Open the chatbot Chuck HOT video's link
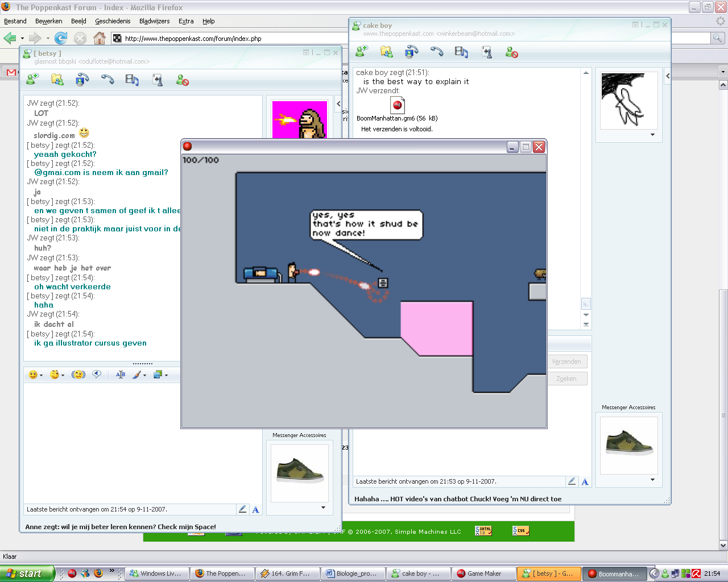 (x=458, y=499)
